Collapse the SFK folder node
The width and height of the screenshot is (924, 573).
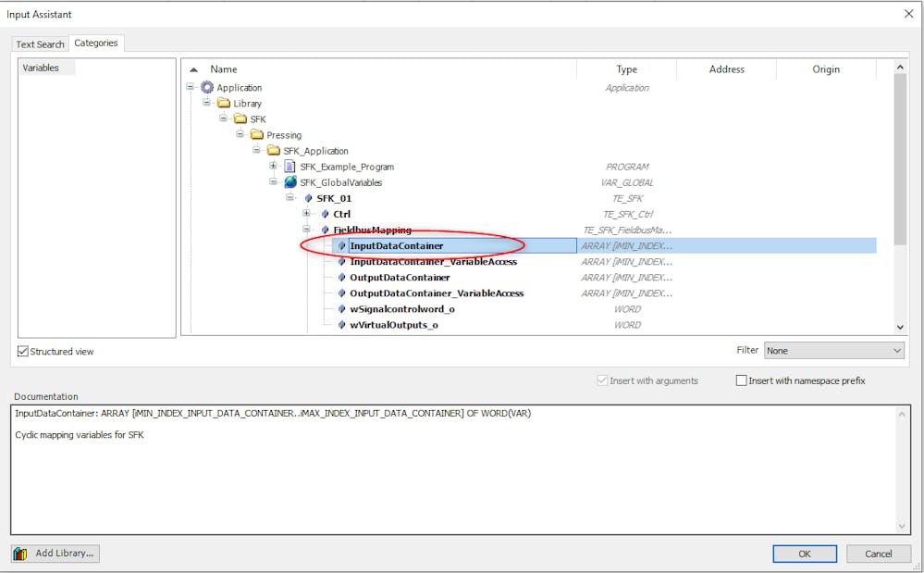[x=223, y=118]
